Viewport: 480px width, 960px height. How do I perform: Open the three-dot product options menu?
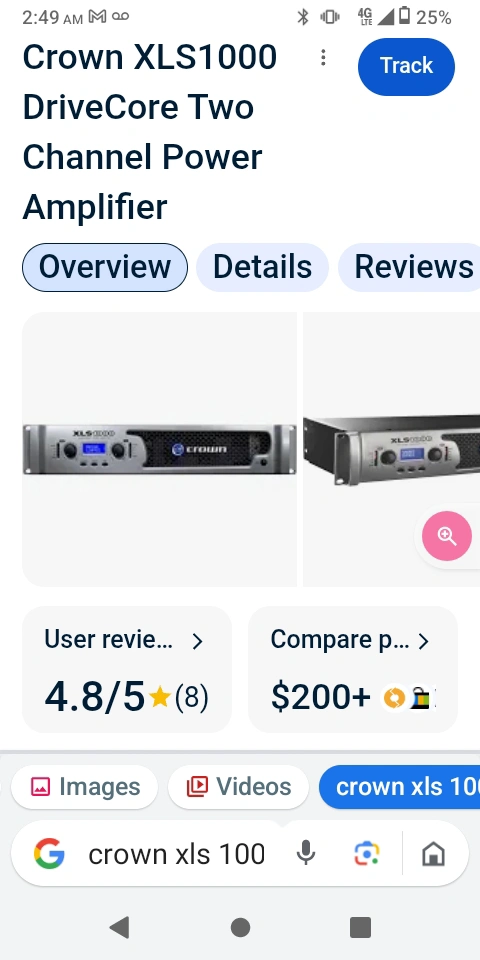click(x=323, y=58)
